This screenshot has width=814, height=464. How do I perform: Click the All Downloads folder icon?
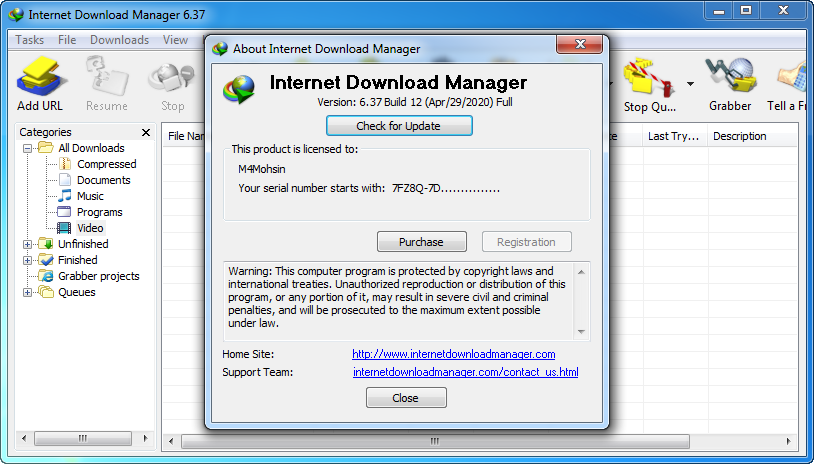(46, 148)
